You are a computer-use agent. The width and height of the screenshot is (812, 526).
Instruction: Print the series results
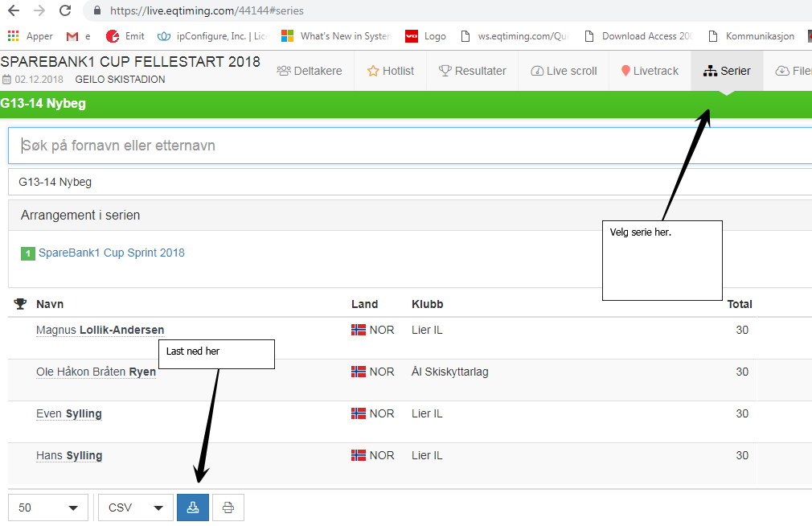228,508
